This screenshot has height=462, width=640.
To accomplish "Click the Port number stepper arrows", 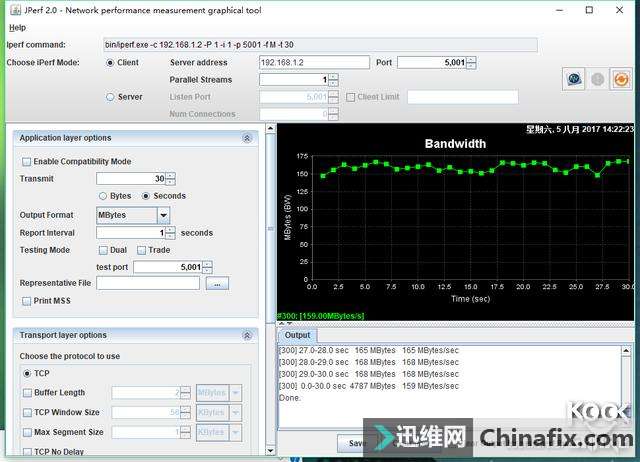I will (x=471, y=62).
